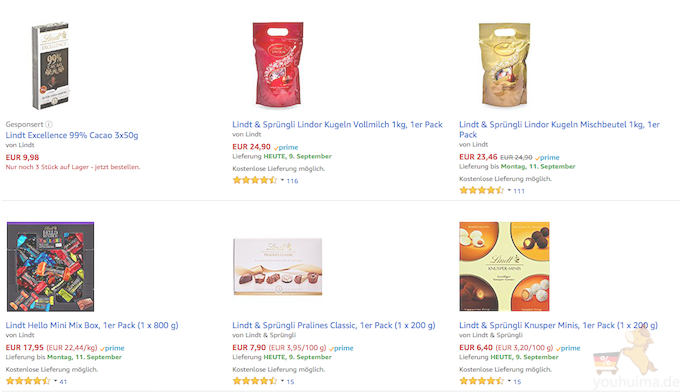
Task: Open Lindt Excellence 99% Cacao 3x50g link
Action: tap(72, 135)
